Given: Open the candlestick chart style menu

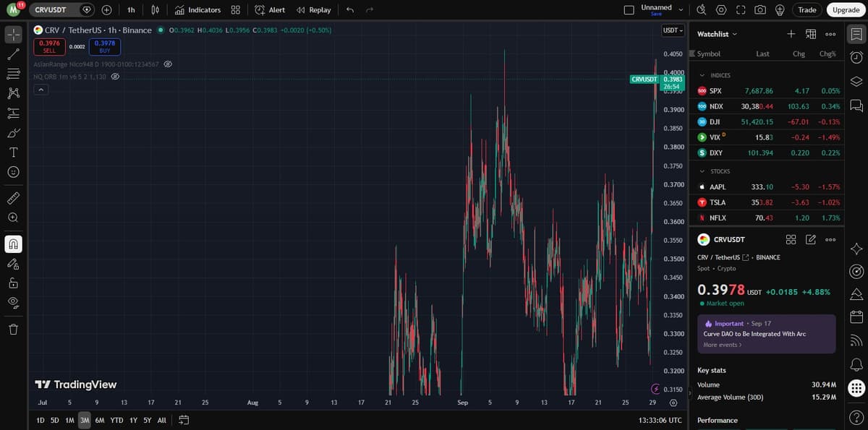Looking at the screenshot, I should [155, 10].
